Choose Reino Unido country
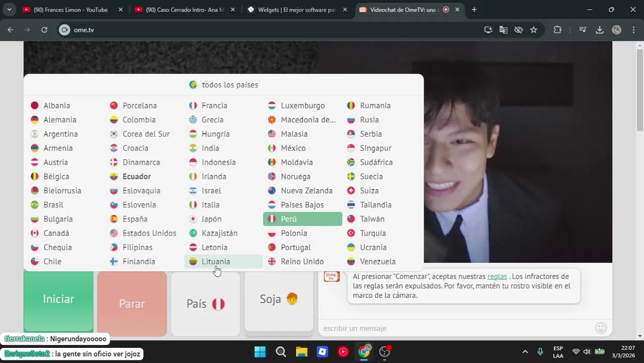The image size is (644, 363). coord(303,261)
